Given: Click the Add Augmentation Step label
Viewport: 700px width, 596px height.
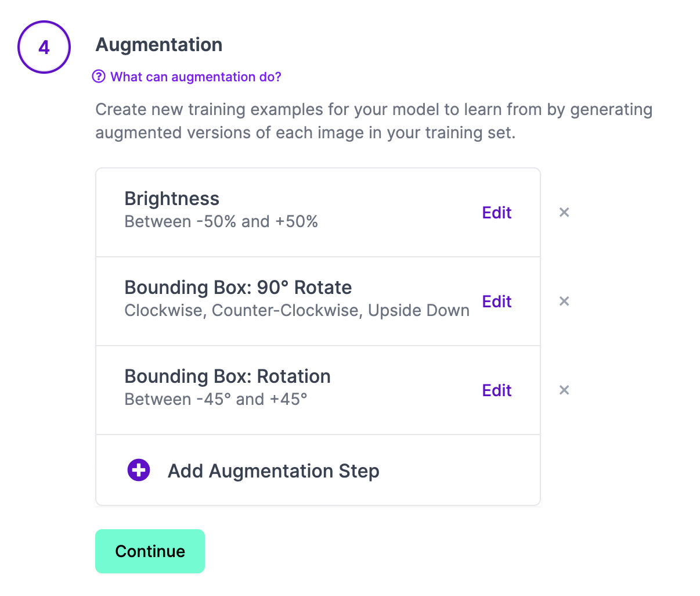Looking at the screenshot, I should [x=273, y=471].
